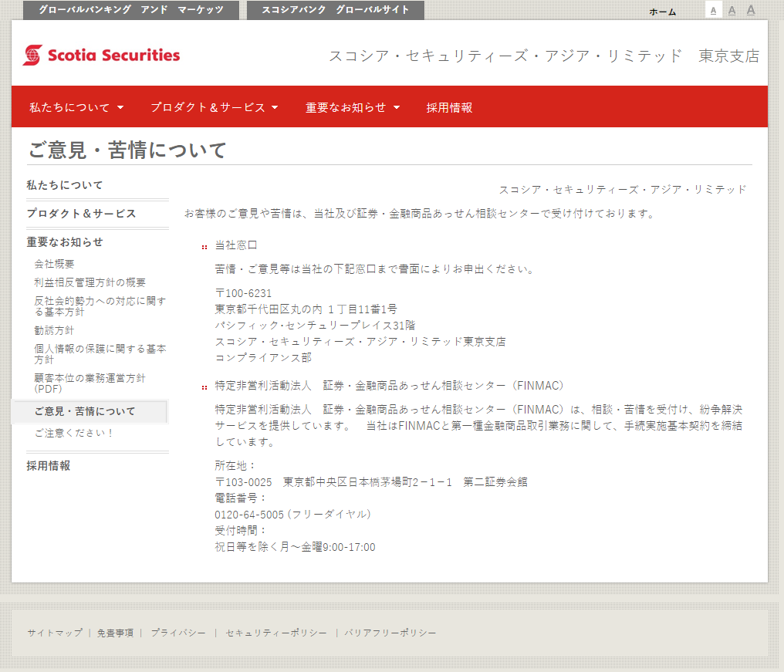The height and width of the screenshot is (672, 784).
Task: Click プロダクト＆サービス in the left sidebar
Action: (x=81, y=214)
